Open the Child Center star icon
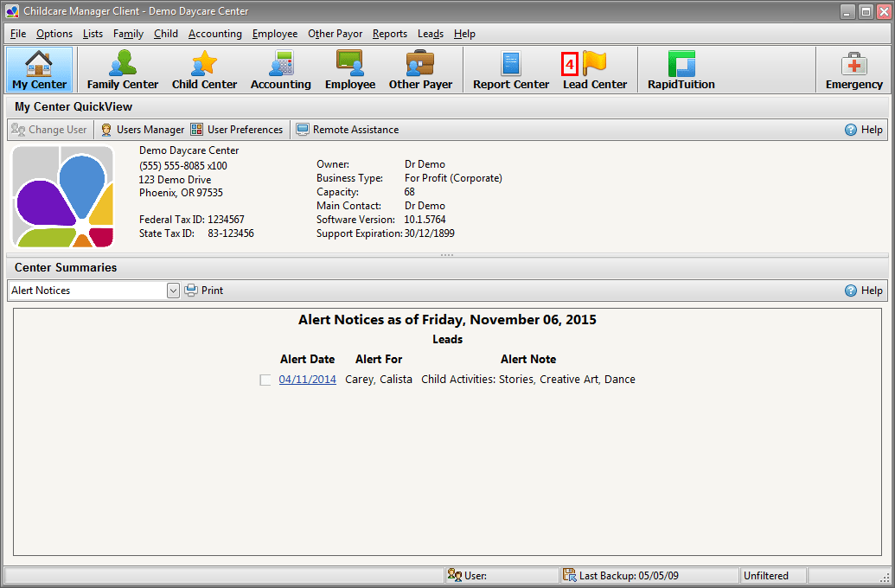This screenshot has width=895, height=588. coord(204,70)
